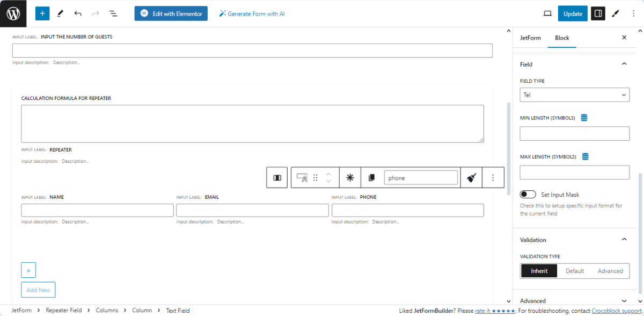Redo the last change
The height and width of the screenshot is (316, 644).
point(96,13)
